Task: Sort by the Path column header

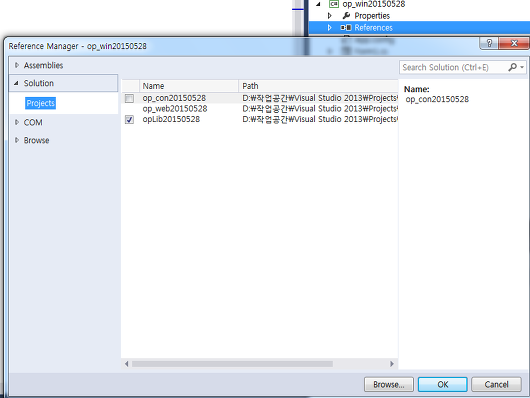Action: tap(318, 86)
